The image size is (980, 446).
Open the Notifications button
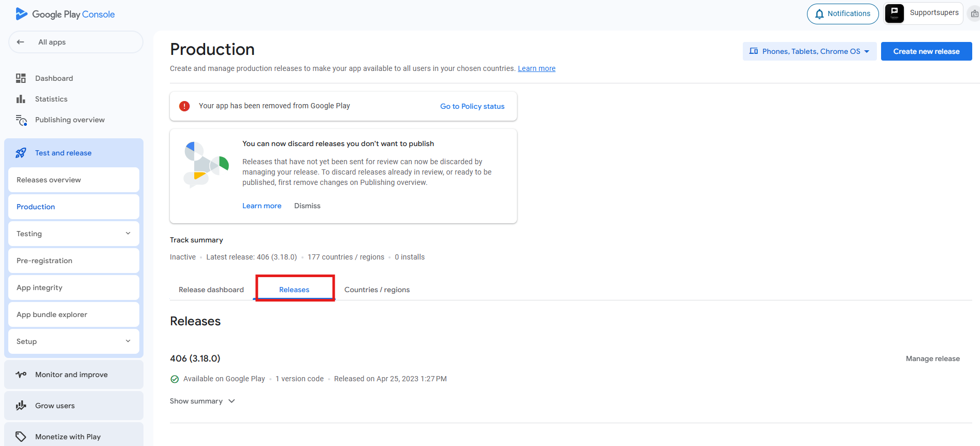coord(842,14)
